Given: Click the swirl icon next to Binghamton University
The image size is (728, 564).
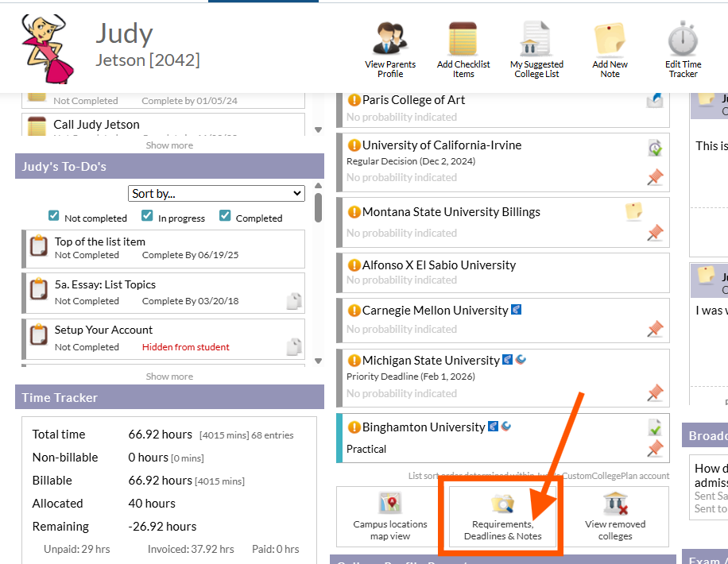Looking at the screenshot, I should click(x=505, y=426).
